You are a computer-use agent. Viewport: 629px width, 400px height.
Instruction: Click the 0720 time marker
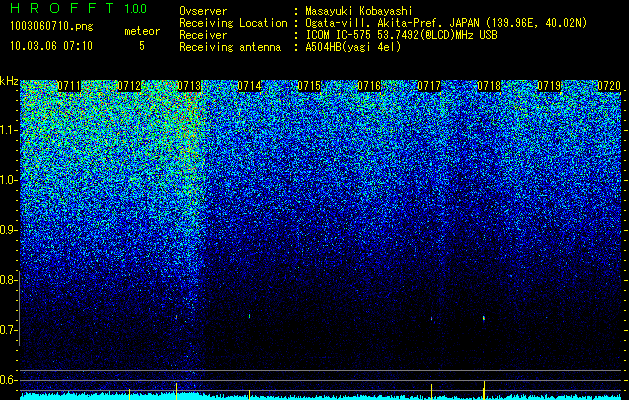(x=609, y=86)
